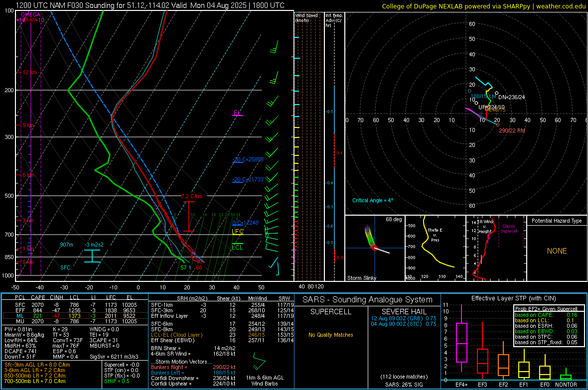Click the Effective Layer STP (with CIN) title
Screen dimensions: 588x390
pos(513,298)
